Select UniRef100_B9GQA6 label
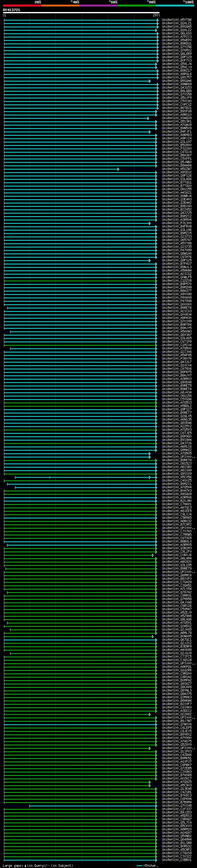The height and width of the screenshot is (868, 197). pyautogui.click(x=177, y=81)
